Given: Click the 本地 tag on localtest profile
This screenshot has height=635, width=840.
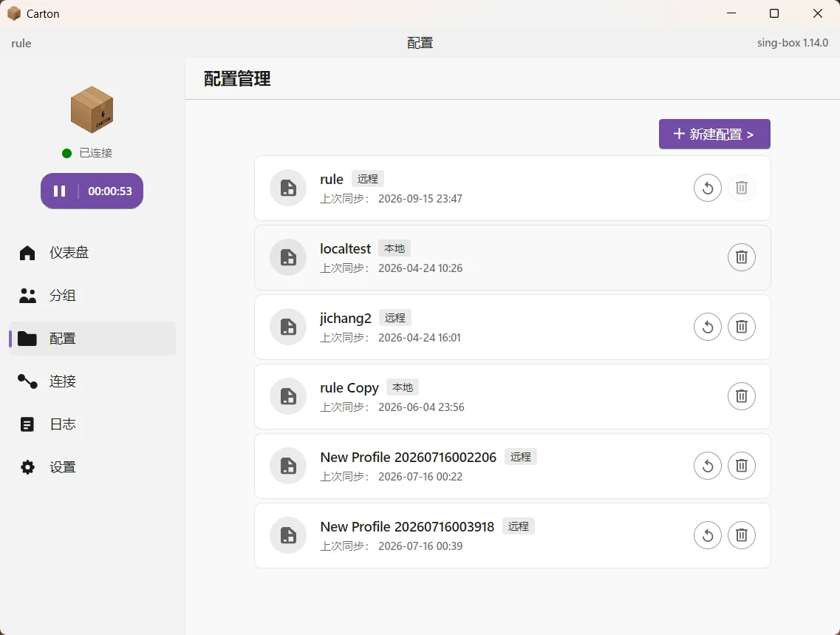Looking at the screenshot, I should [x=395, y=248].
